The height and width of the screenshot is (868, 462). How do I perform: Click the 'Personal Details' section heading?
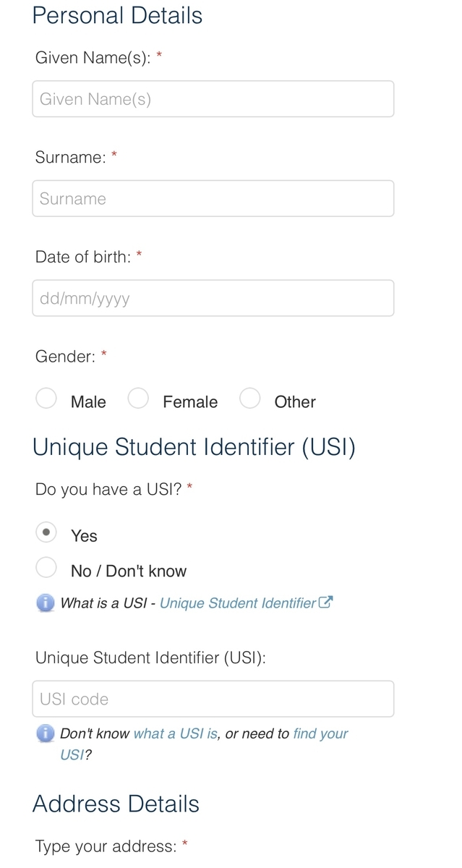point(117,15)
